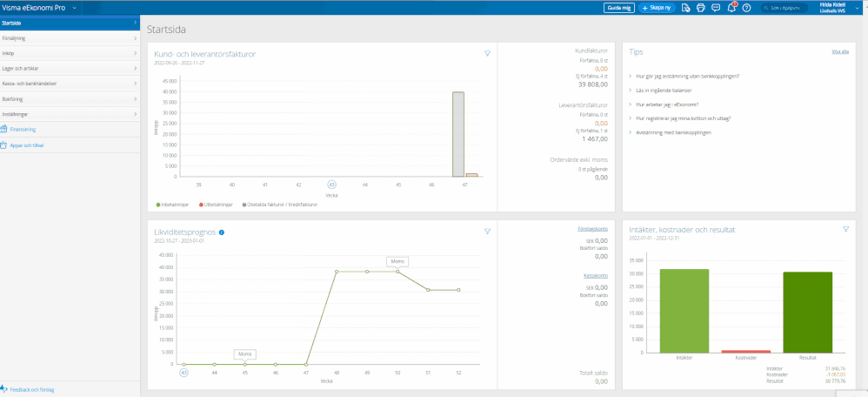Open the Visma eEkonomi Pro app dropdown

pyautogui.click(x=75, y=7)
